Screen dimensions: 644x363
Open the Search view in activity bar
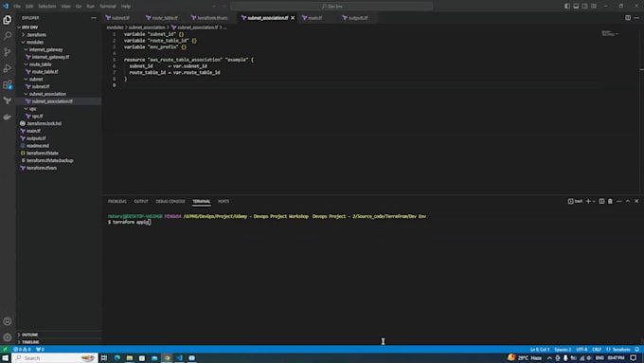(x=8, y=36)
